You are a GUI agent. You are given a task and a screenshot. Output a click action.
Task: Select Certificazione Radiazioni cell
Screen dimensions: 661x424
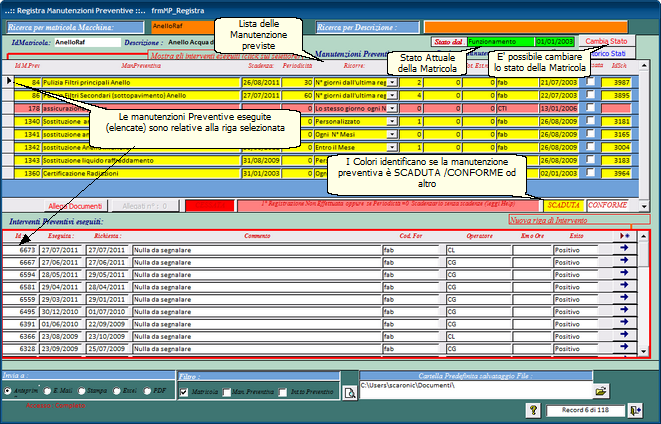point(141,174)
